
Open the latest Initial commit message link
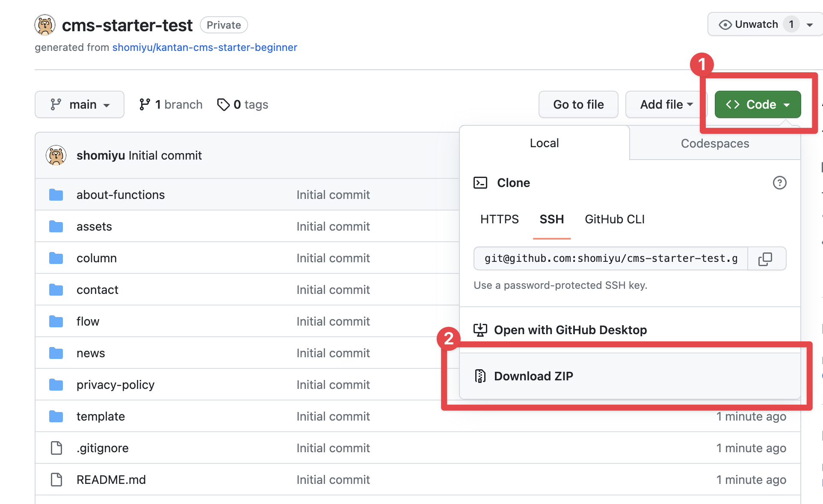[x=165, y=155]
